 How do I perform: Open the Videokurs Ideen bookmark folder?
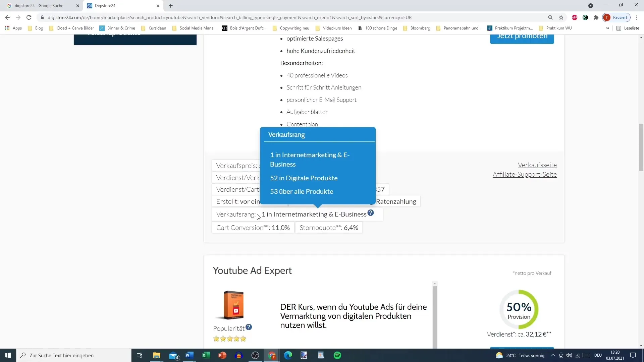coord(334,28)
